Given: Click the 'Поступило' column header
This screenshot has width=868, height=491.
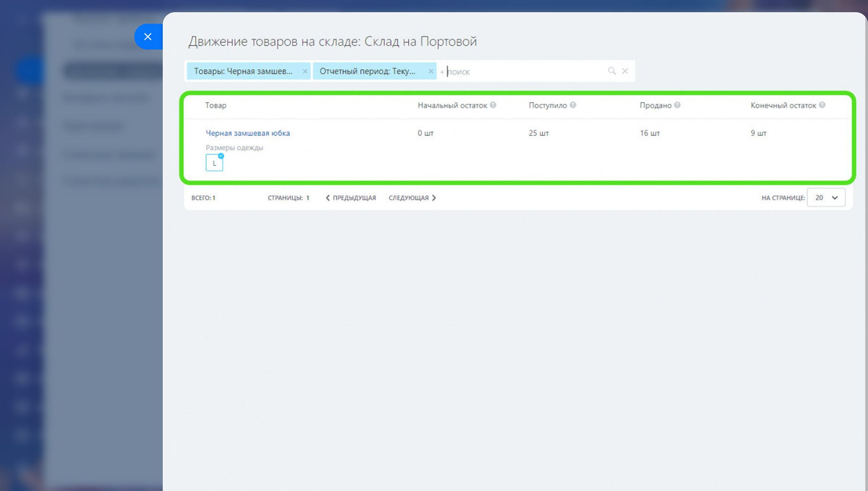Looking at the screenshot, I should 547,105.
